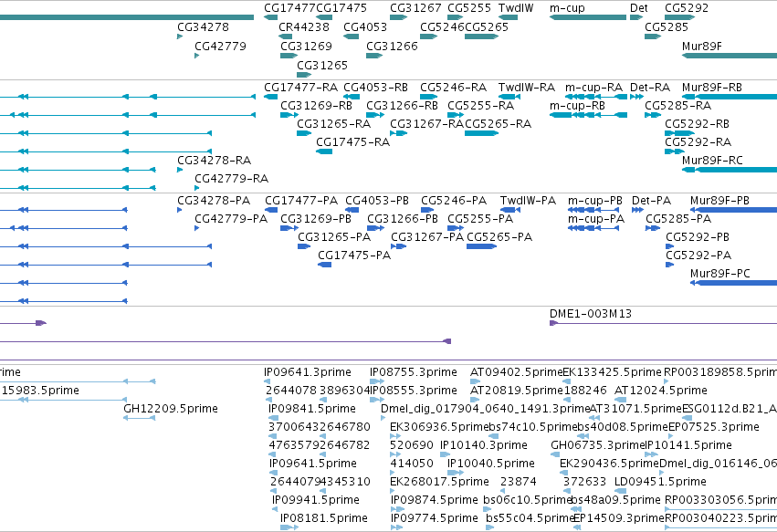This screenshot has width=777, height=532.
Task: Open the CG5246-RA transcript label
Action: coord(454,88)
